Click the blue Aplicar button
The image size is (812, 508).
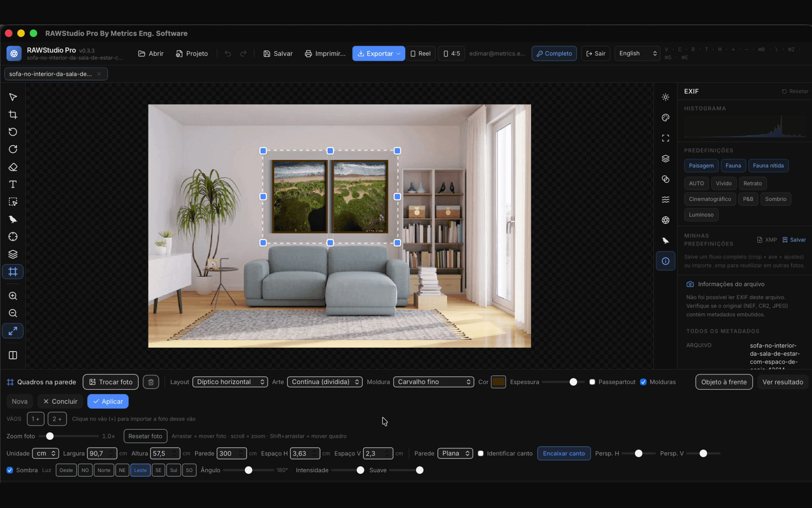tap(108, 401)
